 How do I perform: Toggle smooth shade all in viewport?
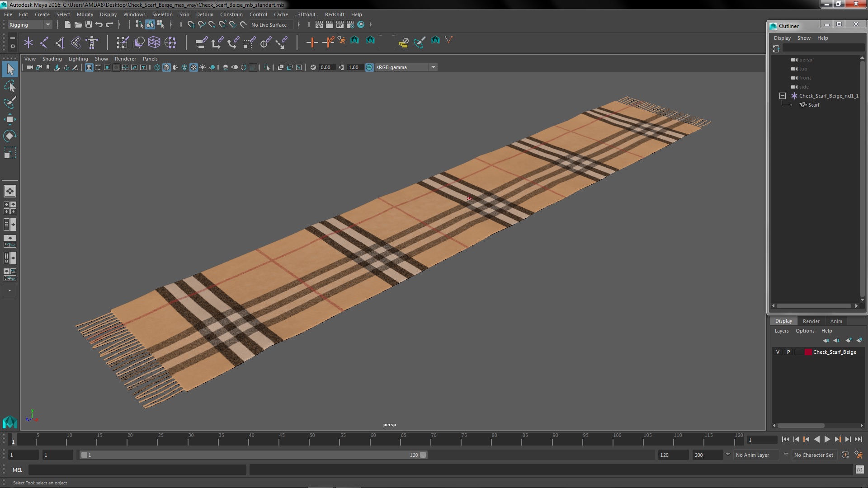(x=166, y=67)
